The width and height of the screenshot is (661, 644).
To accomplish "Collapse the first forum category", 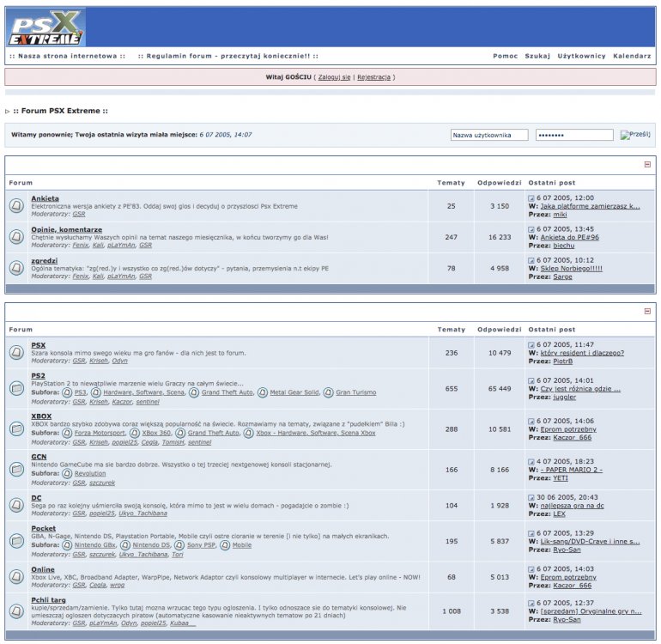I will (647, 164).
